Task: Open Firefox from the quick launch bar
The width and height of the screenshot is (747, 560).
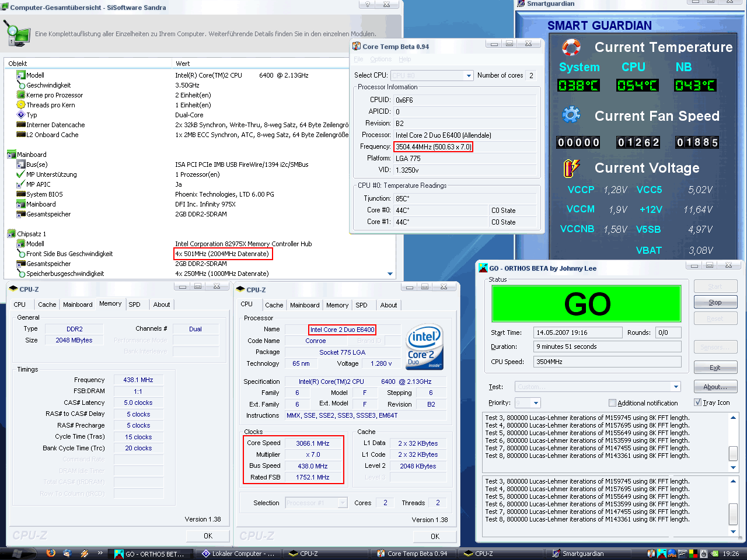Action: 51,553
